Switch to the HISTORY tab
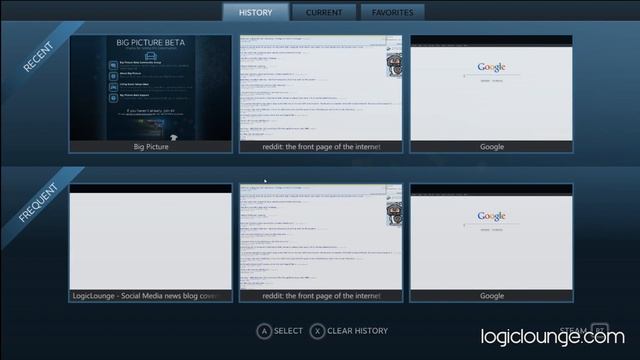Viewport: 640px width, 360px height. [256, 12]
